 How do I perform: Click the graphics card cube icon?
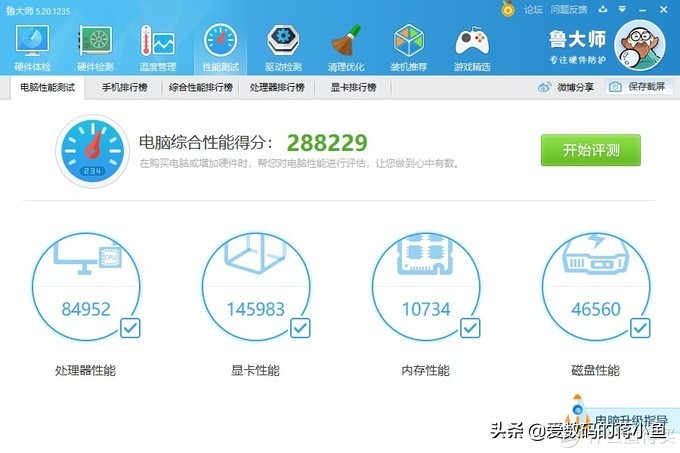[256, 254]
